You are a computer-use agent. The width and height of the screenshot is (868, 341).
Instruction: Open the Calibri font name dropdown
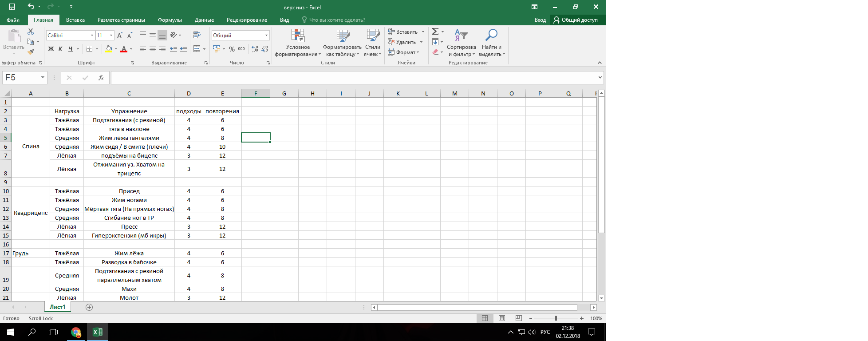click(92, 36)
